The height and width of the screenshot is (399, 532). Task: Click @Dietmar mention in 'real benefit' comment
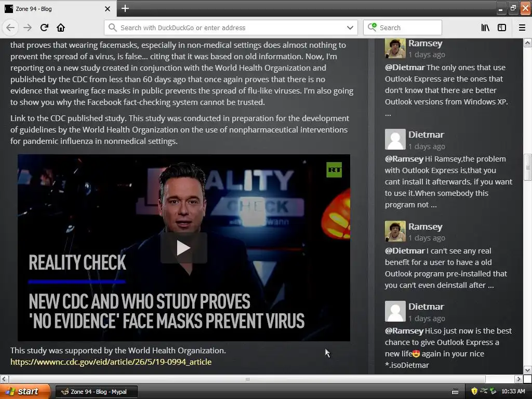pyautogui.click(x=405, y=251)
